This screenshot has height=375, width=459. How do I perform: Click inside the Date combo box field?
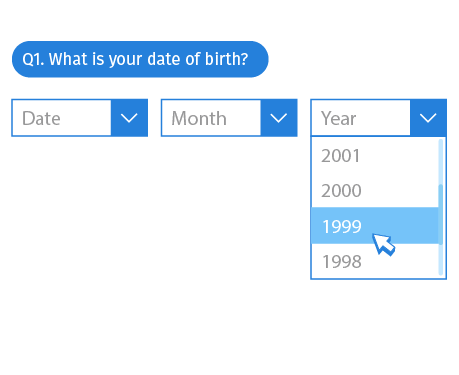[62, 118]
